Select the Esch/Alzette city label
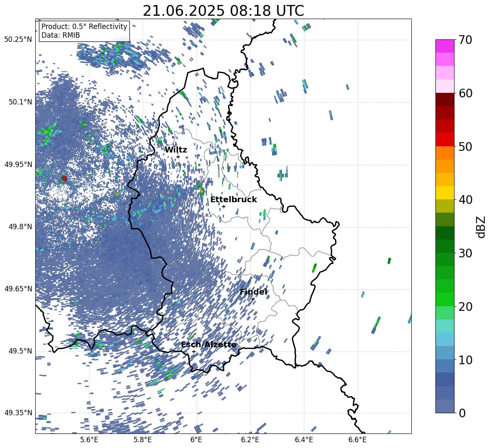491x448 pixels. pos(209,345)
